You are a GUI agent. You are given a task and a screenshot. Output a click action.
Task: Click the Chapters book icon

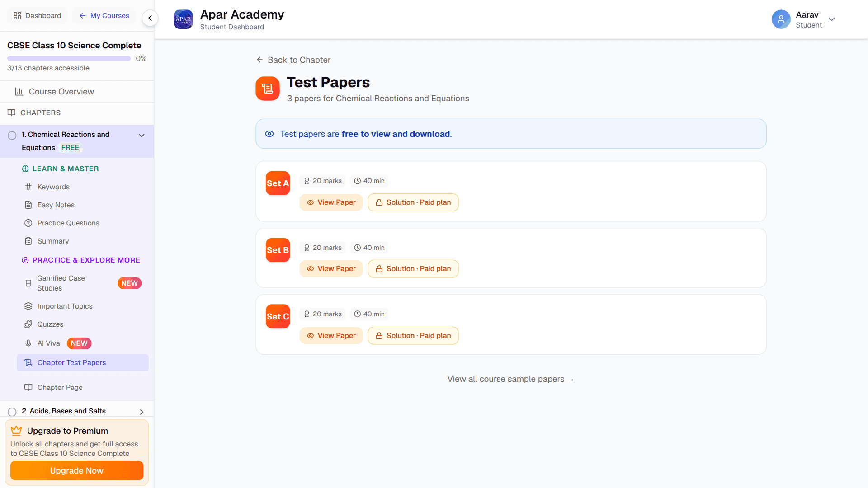[x=12, y=113]
